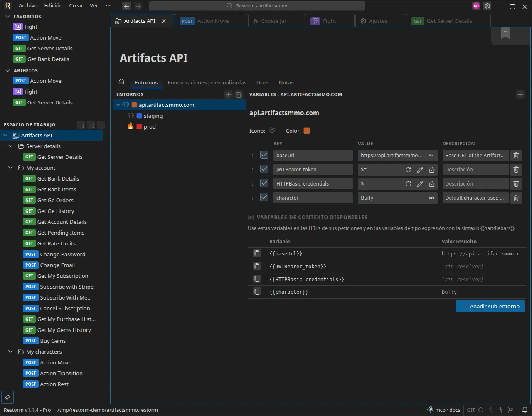The height and width of the screenshot is (416, 532).
Task: Copy the {{character}} context variable
Action: [257, 292]
